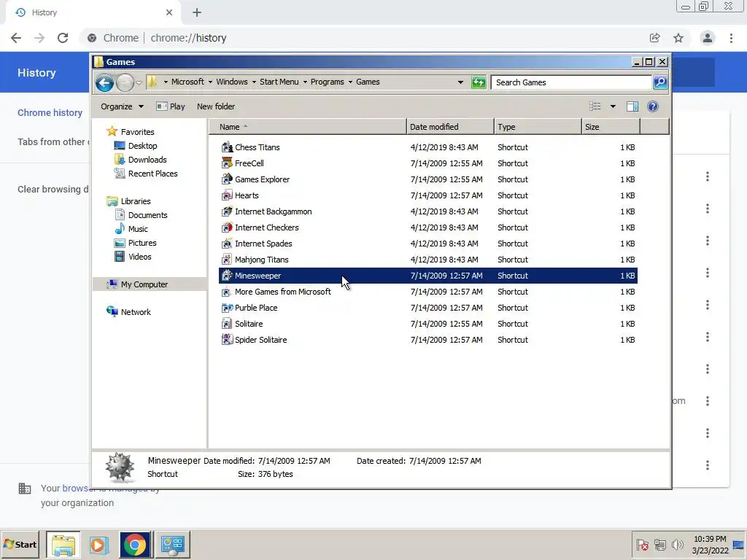Image resolution: width=747 pixels, height=560 pixels.
Task: Change view with the views icon
Action: (x=595, y=106)
